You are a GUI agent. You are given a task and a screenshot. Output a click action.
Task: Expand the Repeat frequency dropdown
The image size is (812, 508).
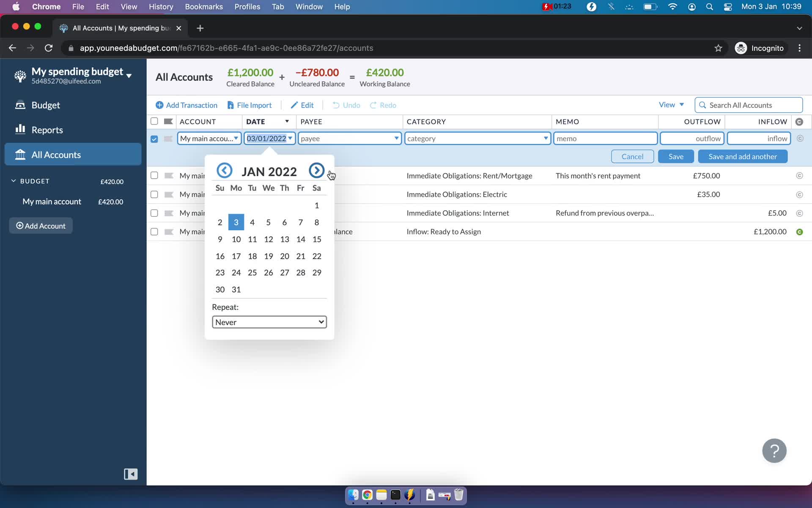tap(269, 321)
